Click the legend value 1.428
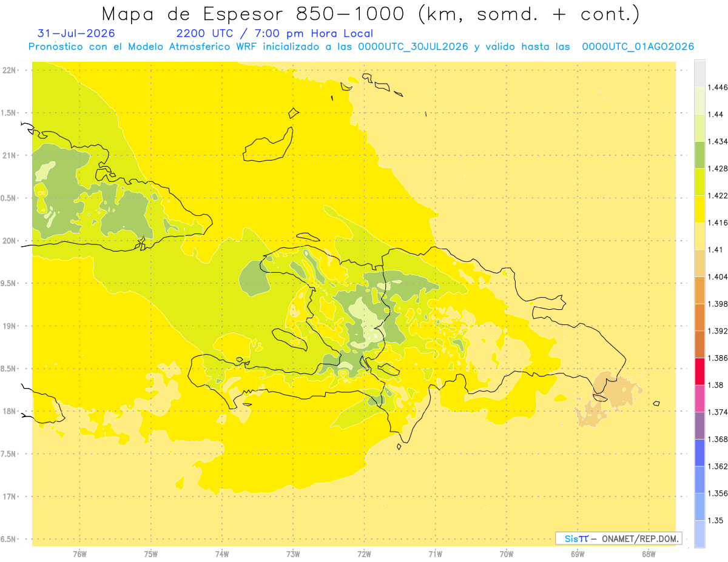The width and height of the screenshot is (728, 562). point(718,169)
